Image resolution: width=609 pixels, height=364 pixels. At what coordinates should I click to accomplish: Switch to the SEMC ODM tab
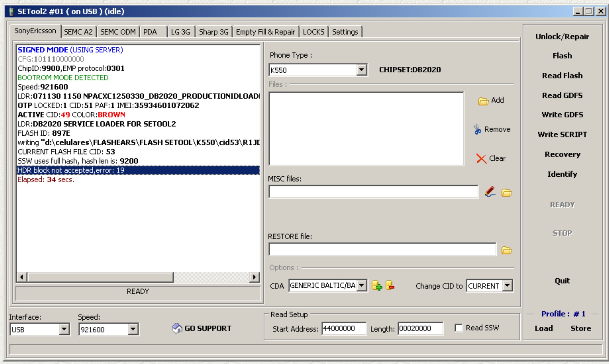click(x=118, y=32)
